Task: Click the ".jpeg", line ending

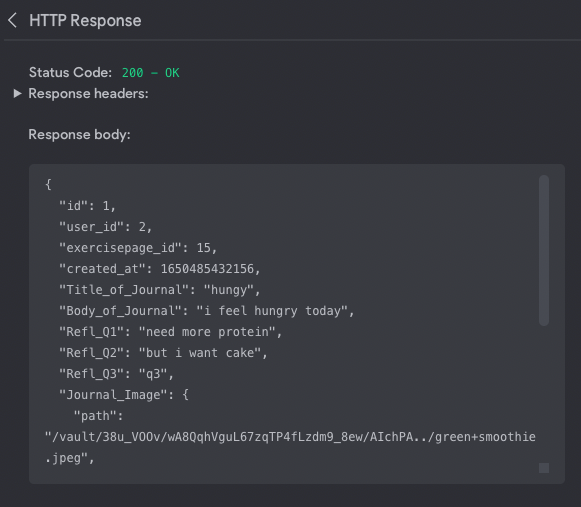Action: (x=69, y=458)
